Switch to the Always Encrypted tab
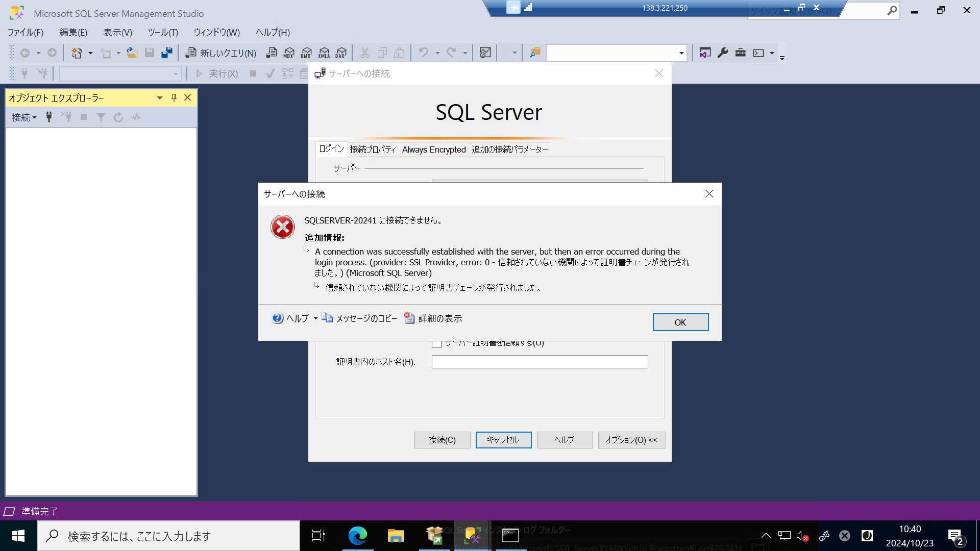Viewport: 980px width, 551px height. (433, 149)
